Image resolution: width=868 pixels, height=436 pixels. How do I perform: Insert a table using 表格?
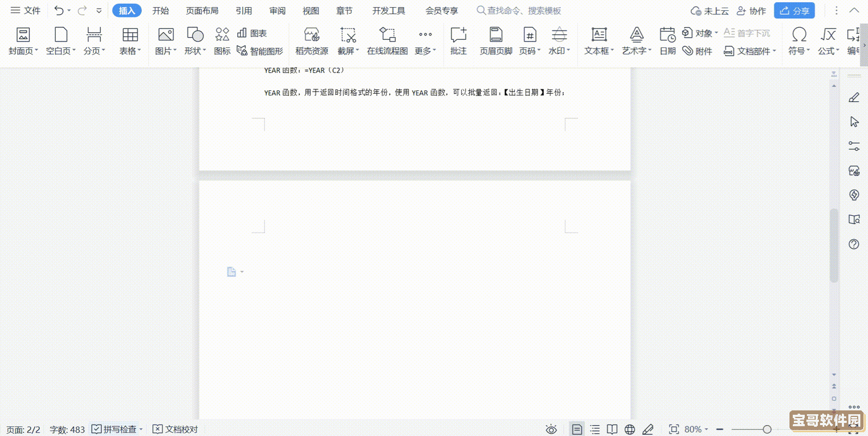[x=130, y=41]
